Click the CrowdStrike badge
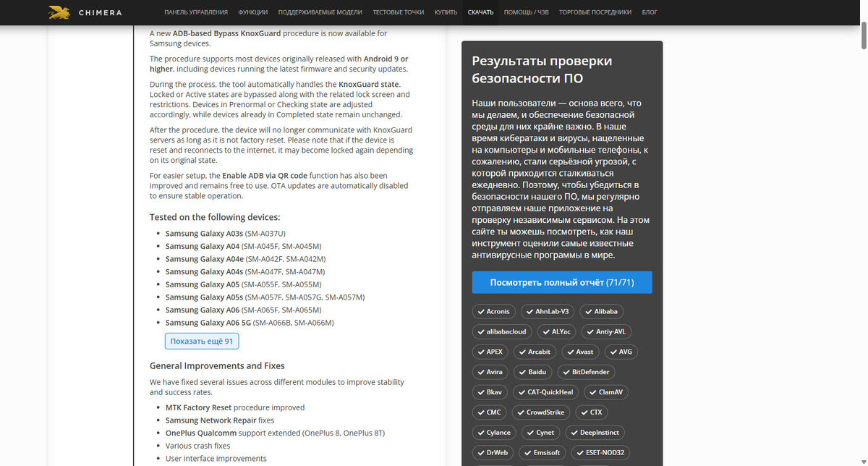 [541, 412]
